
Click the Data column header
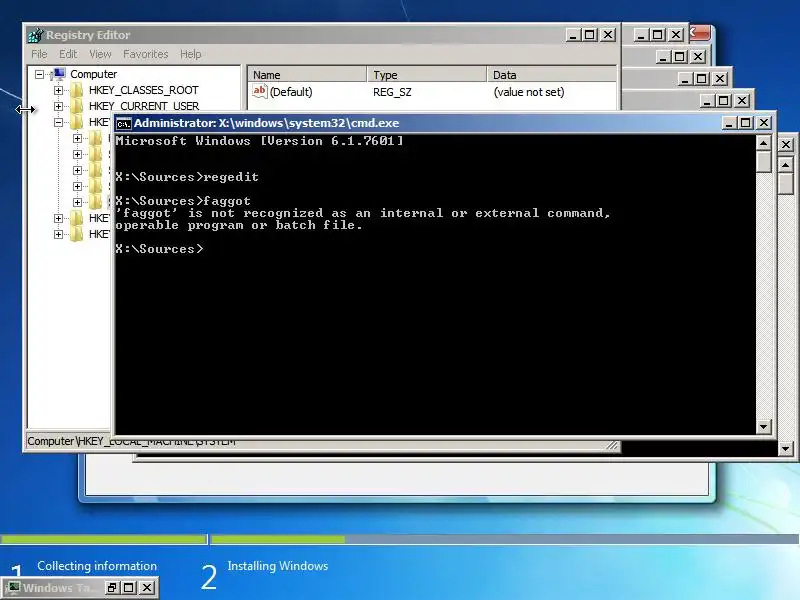[x=551, y=74]
